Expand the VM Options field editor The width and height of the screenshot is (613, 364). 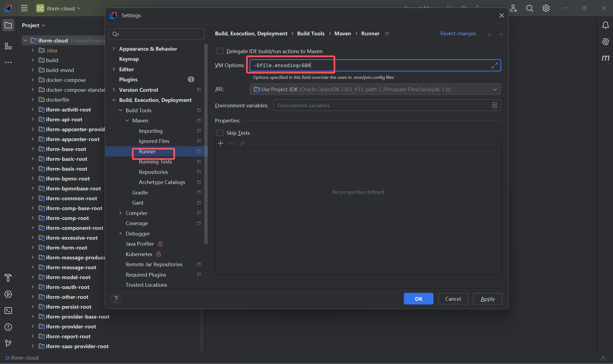click(494, 65)
